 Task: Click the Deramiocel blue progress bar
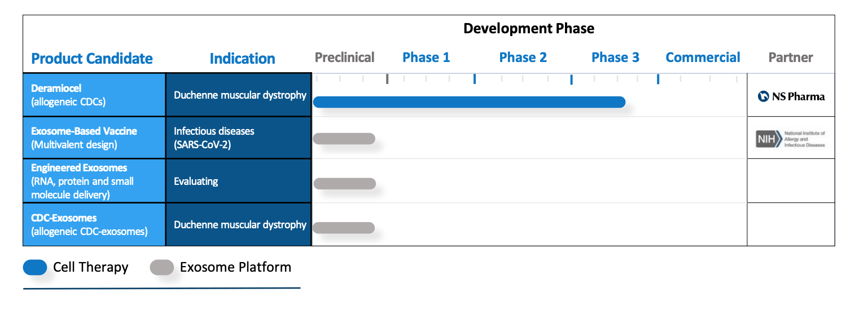[469, 102]
